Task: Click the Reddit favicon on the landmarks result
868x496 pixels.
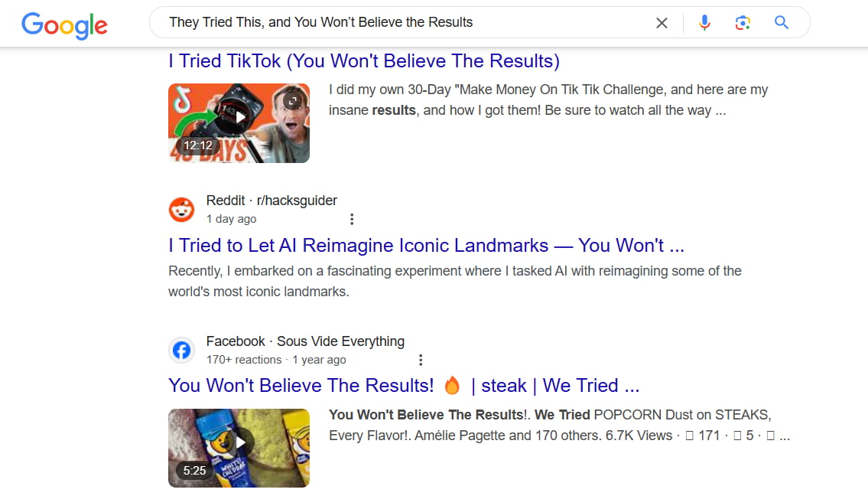Action: (181, 209)
